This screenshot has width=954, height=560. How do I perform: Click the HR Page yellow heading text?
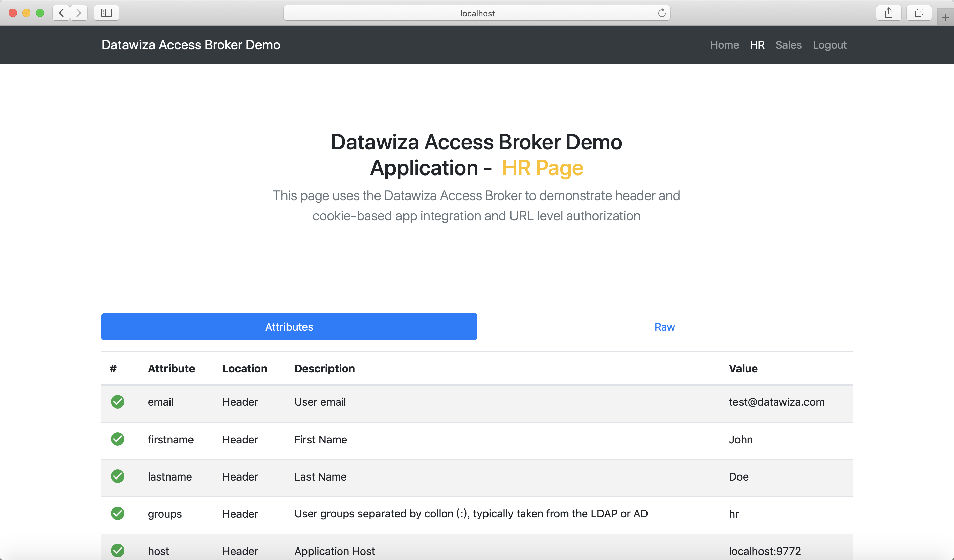[542, 168]
